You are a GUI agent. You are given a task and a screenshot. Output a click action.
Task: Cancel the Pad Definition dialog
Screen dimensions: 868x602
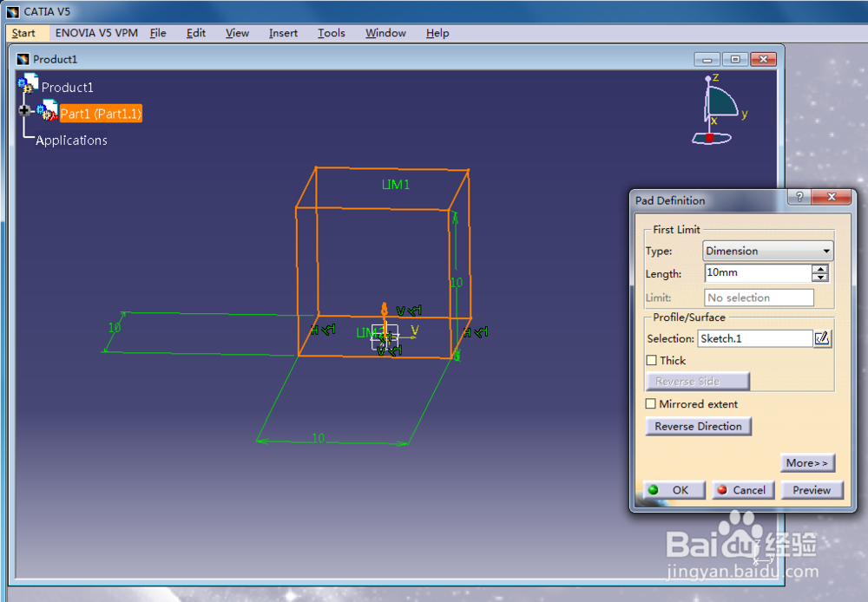point(743,490)
